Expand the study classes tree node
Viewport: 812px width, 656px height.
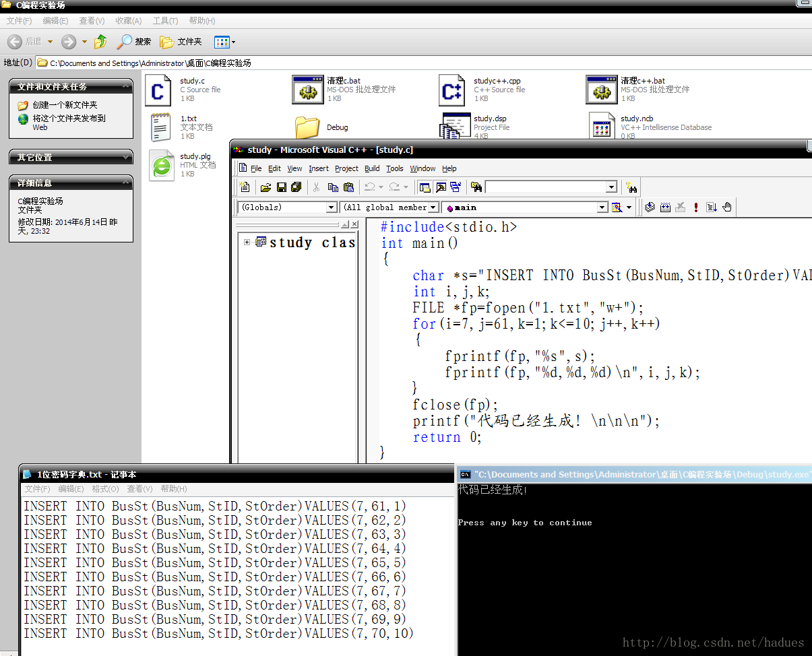(x=247, y=242)
